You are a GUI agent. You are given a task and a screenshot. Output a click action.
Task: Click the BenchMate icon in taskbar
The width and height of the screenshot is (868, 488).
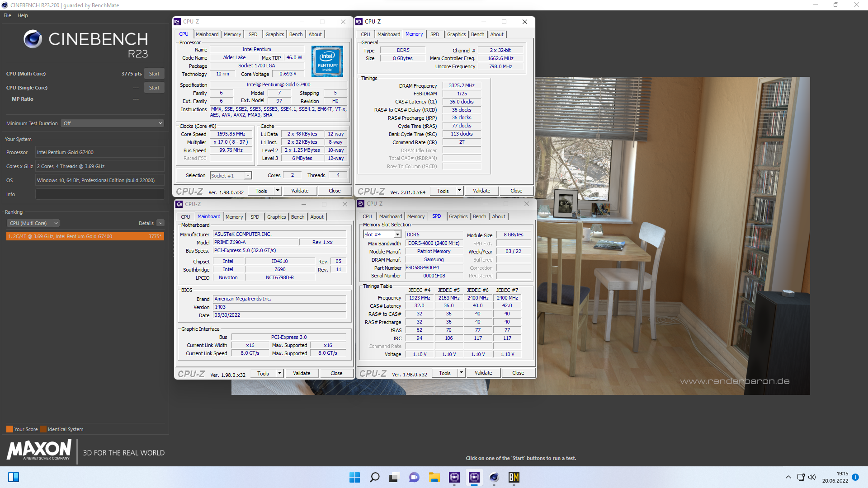[x=514, y=477]
